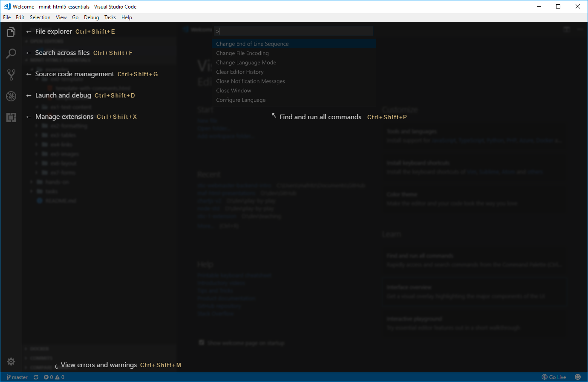
Task: Open the Go menu
Action: click(75, 17)
